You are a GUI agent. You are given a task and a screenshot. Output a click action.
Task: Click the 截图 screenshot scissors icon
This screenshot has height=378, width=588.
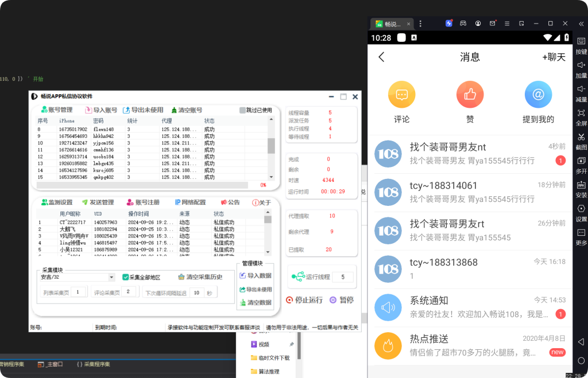581,137
